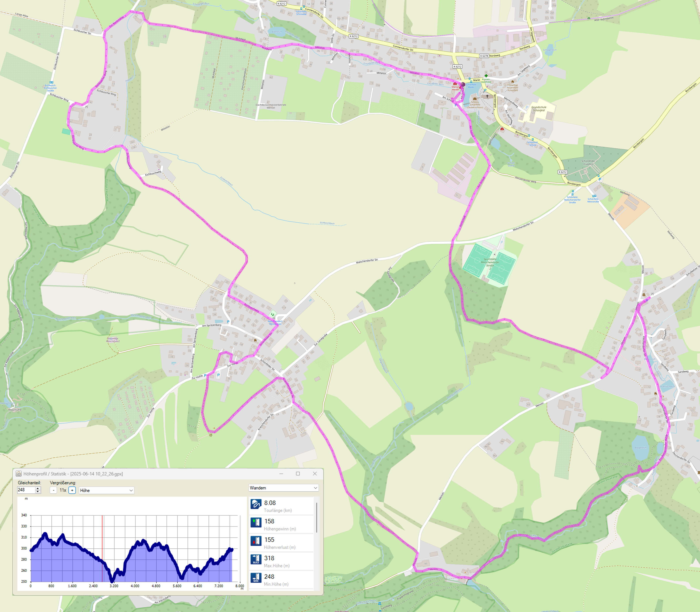Click the 318 Max.Höhe value

[x=269, y=558]
